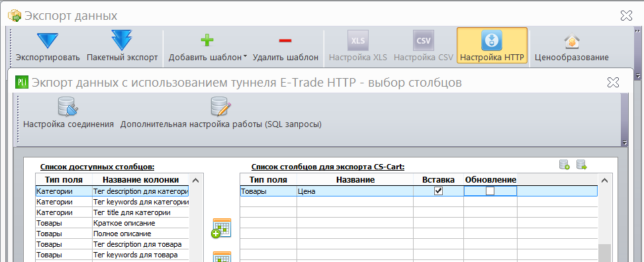This screenshot has height=262, width=644.
Task: Click the green plus Добавить шаблон icon
Action: (207, 40)
